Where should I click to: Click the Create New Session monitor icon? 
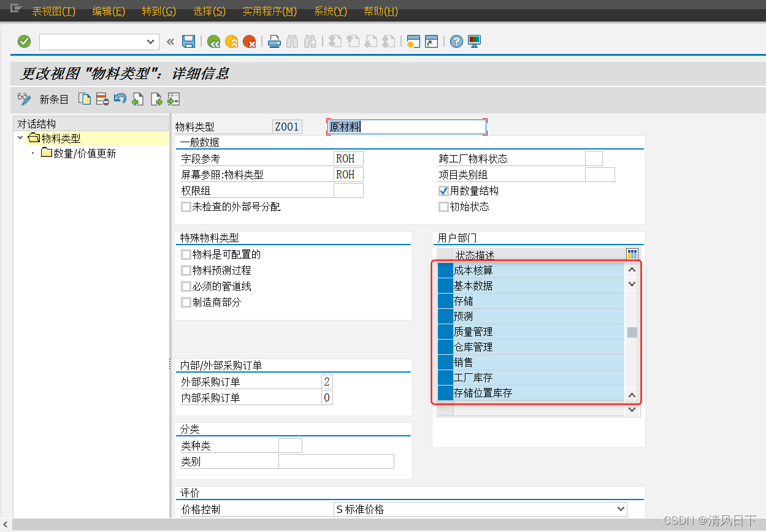tap(473, 41)
